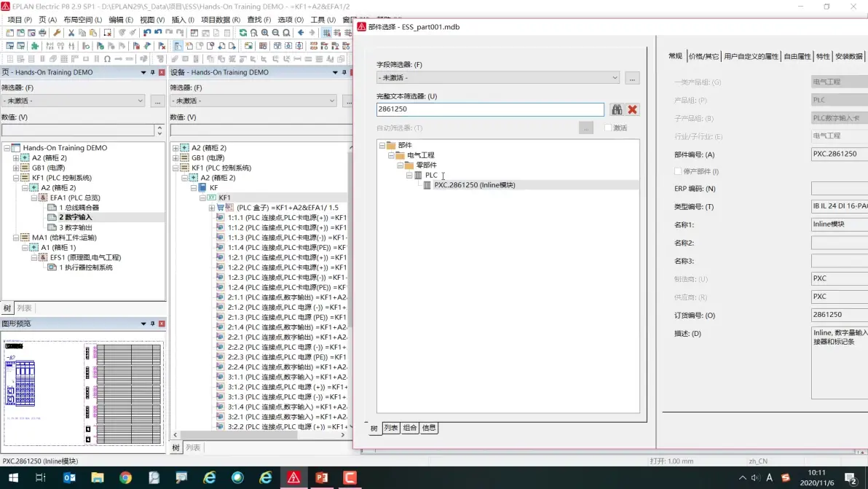868x489 pixels.
Task: Toggle the grid display icon in the toolbar
Action: [327, 33]
